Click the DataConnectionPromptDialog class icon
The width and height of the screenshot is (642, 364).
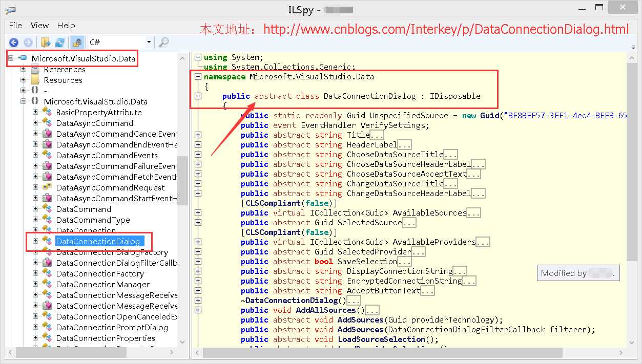(x=47, y=327)
